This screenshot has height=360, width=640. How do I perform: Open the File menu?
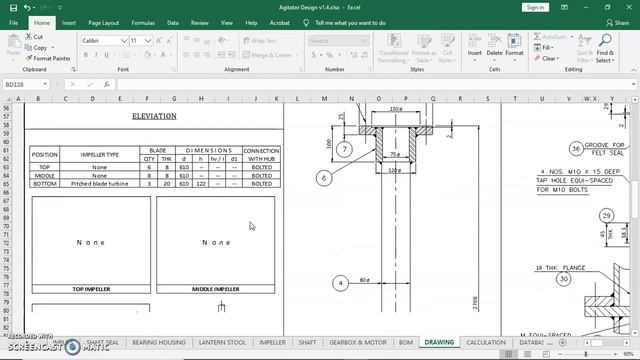pyautogui.click(x=13, y=23)
